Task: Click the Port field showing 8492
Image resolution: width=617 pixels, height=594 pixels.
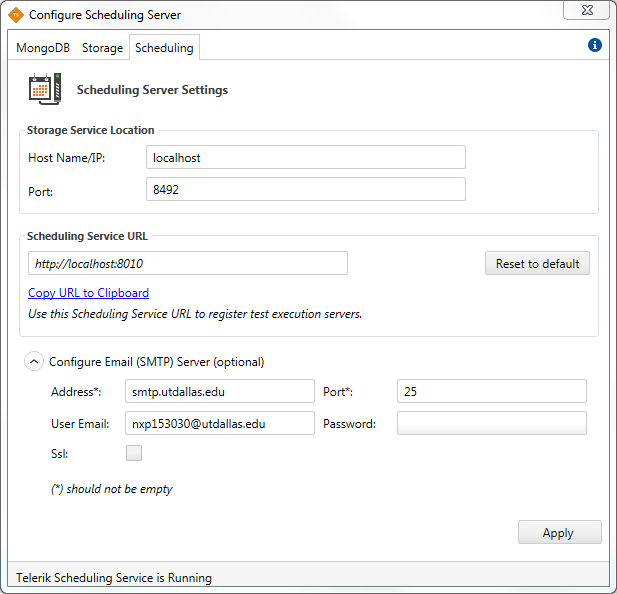Action: pyautogui.click(x=305, y=189)
